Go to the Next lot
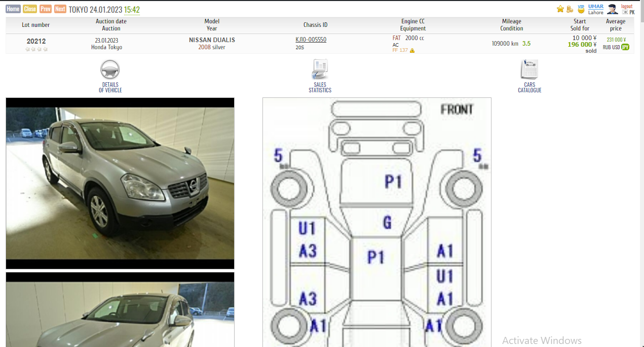Image resolution: width=644 pixels, height=347 pixels. 60,9
